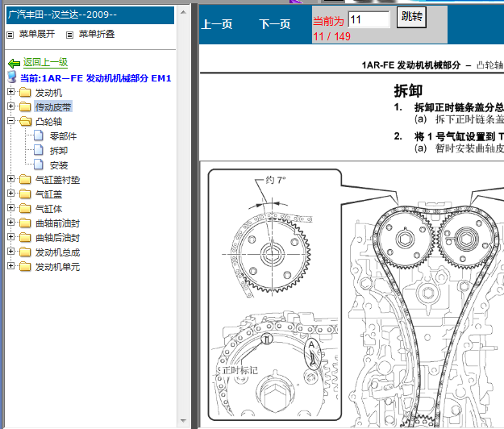Click the 菜单折叠 list icon
Viewport: 504px width, 429px height.
pyautogui.click(x=69, y=35)
